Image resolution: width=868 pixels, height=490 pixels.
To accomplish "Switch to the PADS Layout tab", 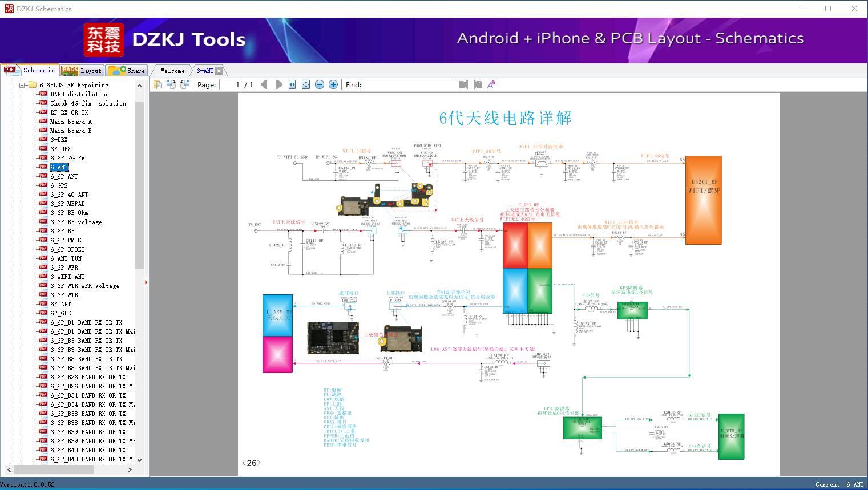I will point(82,70).
